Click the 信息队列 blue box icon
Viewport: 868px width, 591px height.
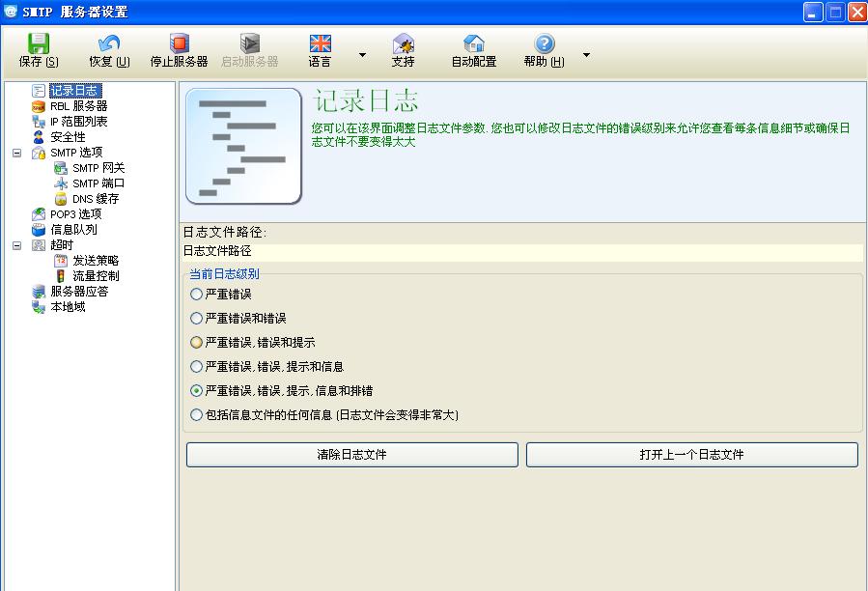39,229
